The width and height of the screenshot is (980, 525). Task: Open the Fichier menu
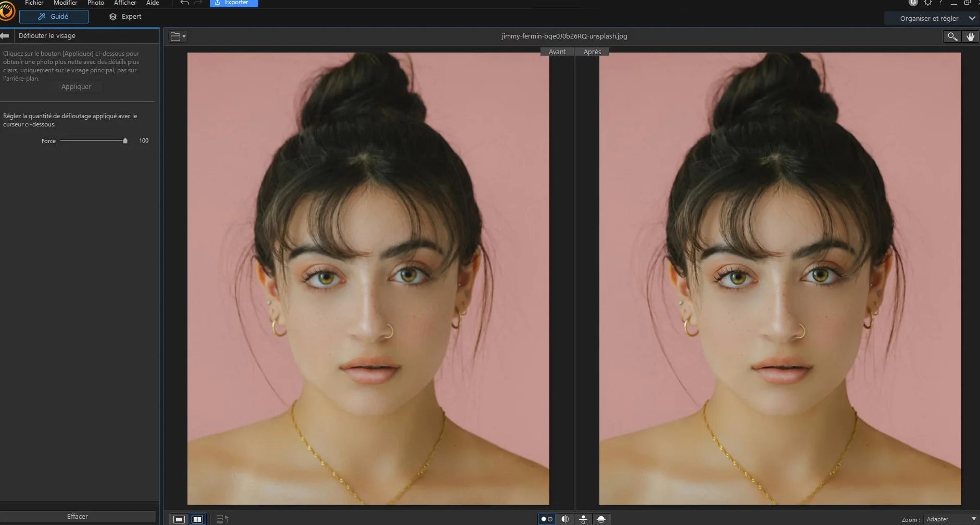(34, 3)
